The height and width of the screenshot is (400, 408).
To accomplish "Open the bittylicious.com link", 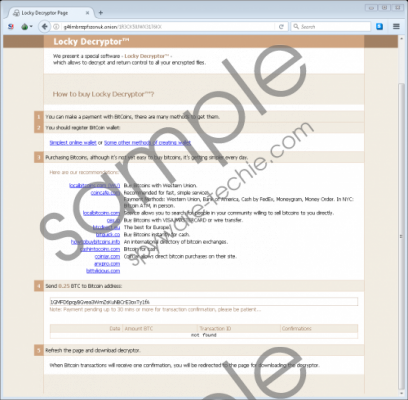I will point(103,271).
